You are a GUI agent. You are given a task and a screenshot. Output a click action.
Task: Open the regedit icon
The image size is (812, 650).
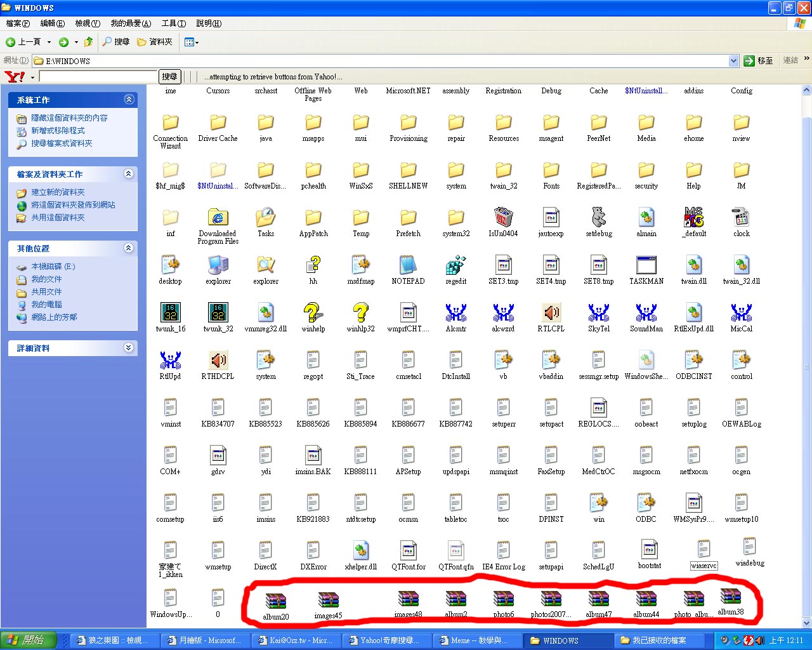[455, 265]
